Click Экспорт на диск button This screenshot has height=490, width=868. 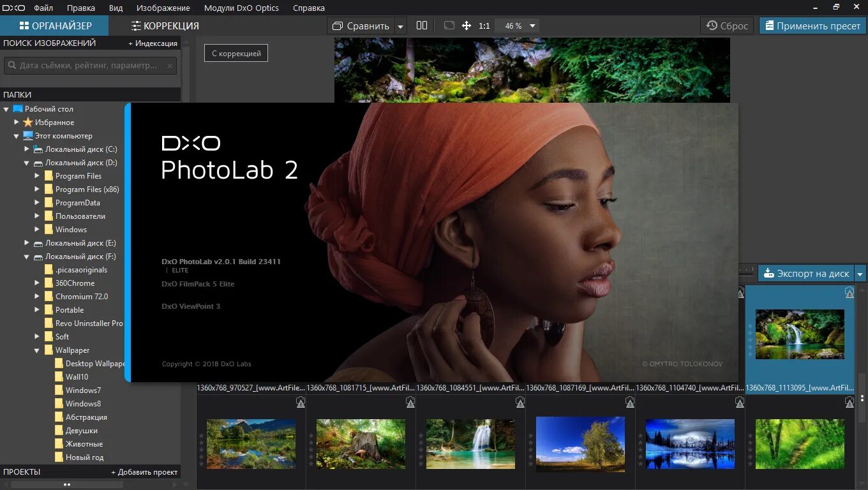pyautogui.click(x=807, y=274)
